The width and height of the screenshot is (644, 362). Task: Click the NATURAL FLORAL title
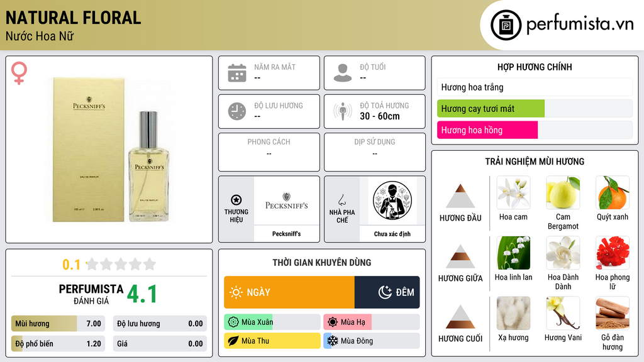point(73,18)
